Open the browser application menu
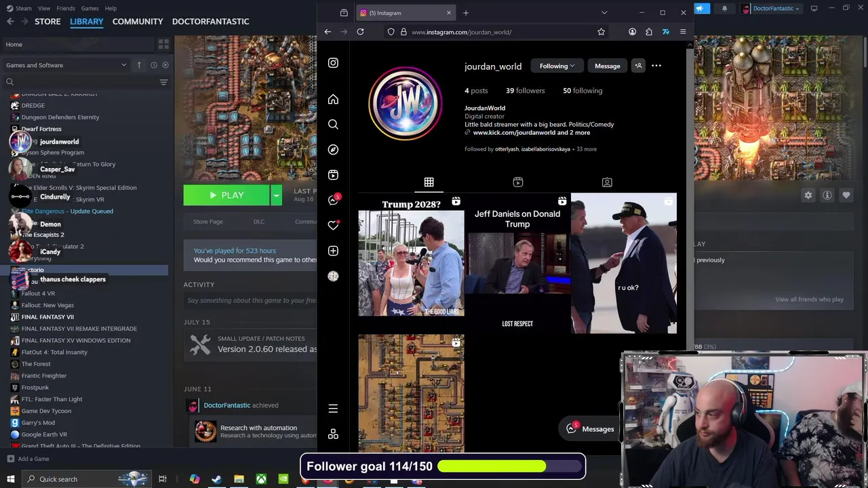868x488 pixels. point(683,32)
